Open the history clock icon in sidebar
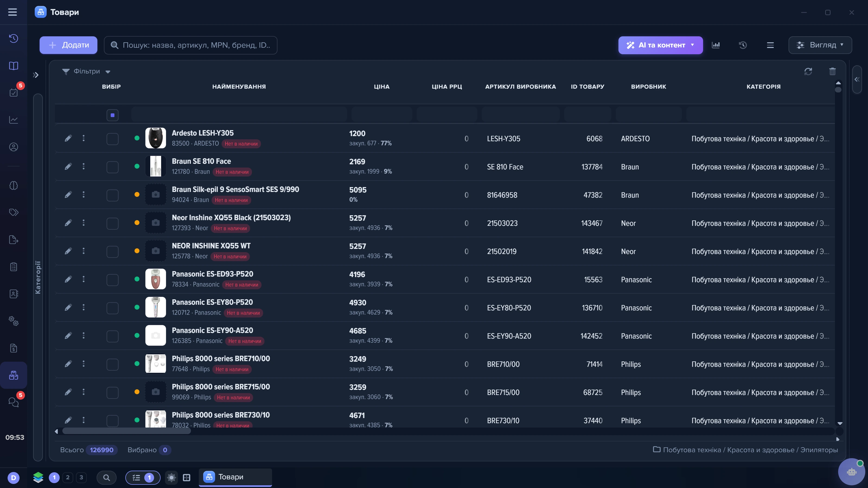Screen dimensions: 868x488 pyautogui.click(x=14, y=38)
